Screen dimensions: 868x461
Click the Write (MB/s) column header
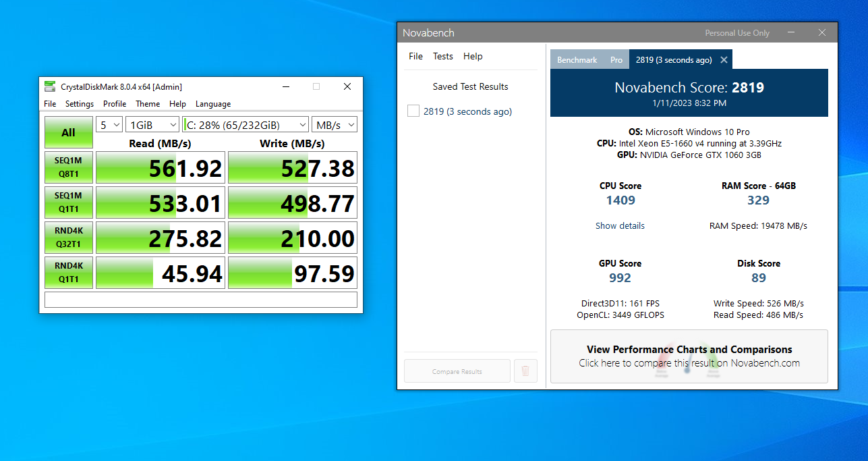[292, 144]
